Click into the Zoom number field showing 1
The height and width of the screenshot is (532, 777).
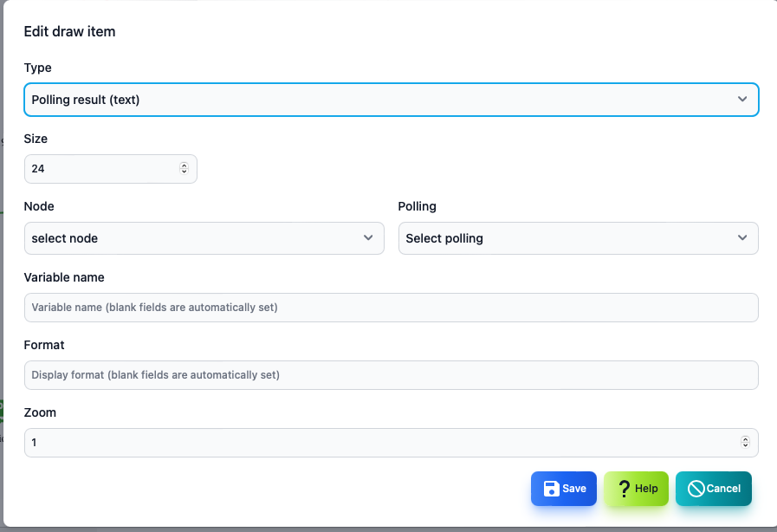pos(392,442)
